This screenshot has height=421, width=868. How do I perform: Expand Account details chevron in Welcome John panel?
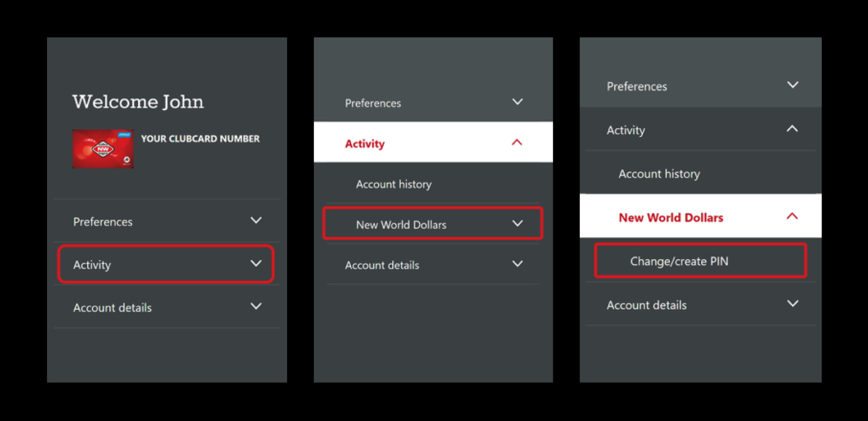[256, 306]
